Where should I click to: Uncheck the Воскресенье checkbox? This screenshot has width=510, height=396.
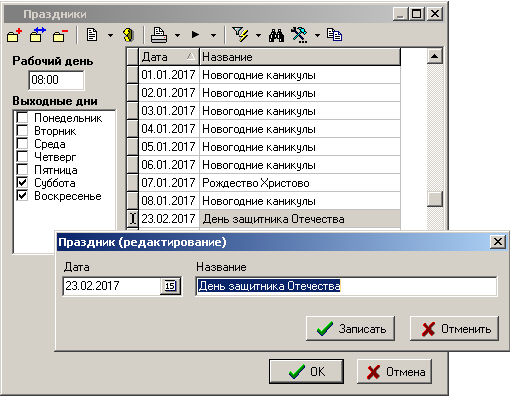coord(22,195)
